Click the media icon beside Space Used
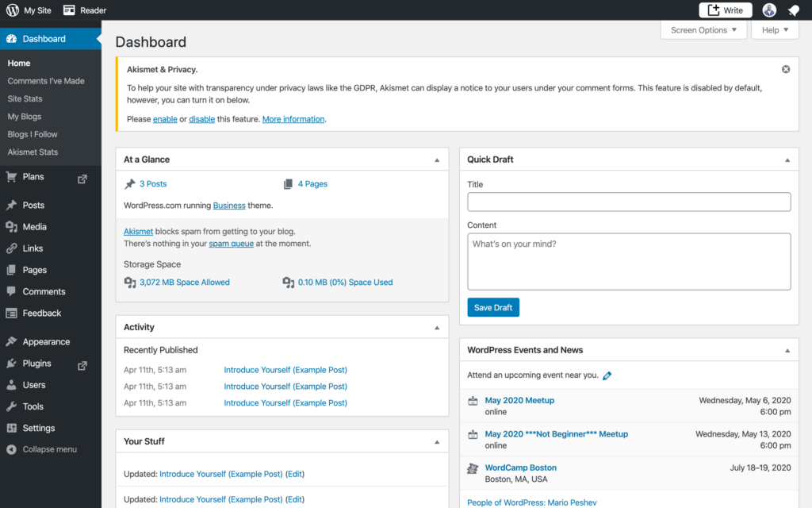 pyautogui.click(x=288, y=283)
